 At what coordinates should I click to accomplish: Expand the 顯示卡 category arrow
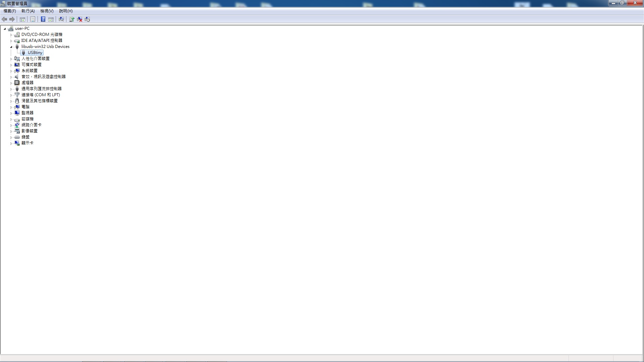pyautogui.click(x=11, y=143)
